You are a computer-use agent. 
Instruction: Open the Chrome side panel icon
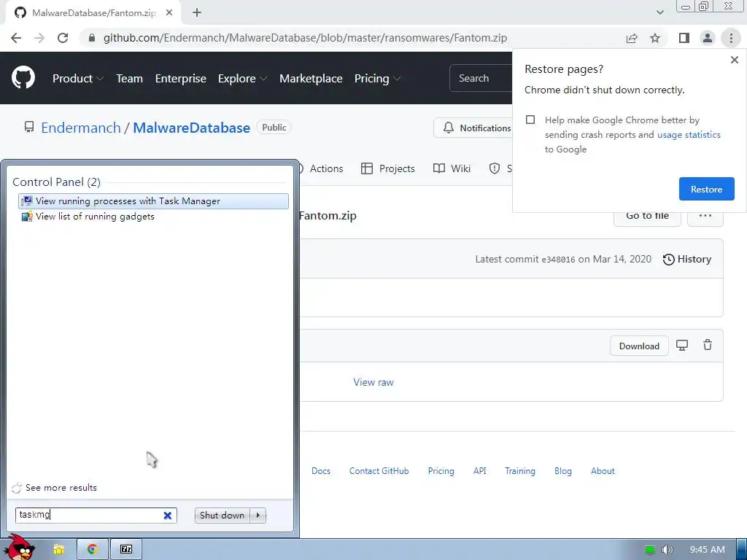[684, 38]
